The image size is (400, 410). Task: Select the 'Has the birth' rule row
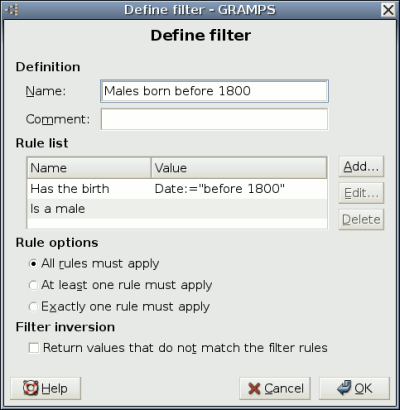[177, 189]
